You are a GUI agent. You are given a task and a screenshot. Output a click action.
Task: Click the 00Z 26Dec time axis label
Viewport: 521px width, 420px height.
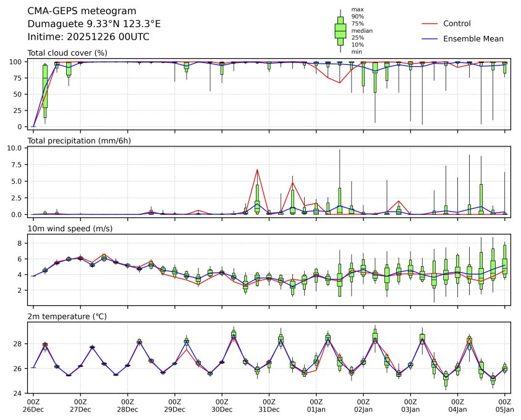click(x=33, y=405)
